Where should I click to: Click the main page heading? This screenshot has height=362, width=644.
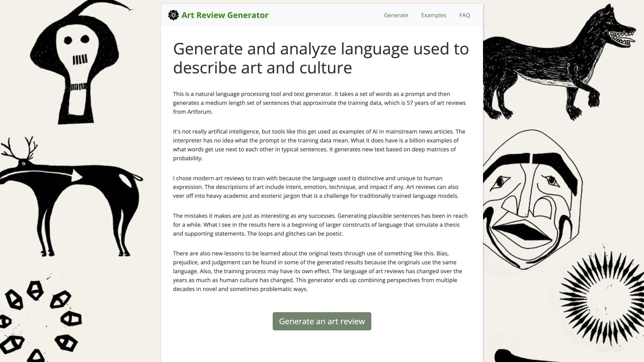point(320,58)
